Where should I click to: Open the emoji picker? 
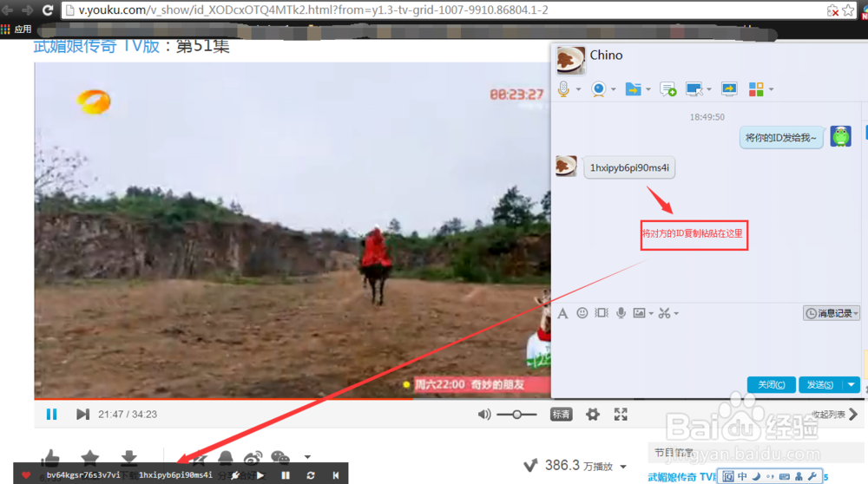click(582, 313)
